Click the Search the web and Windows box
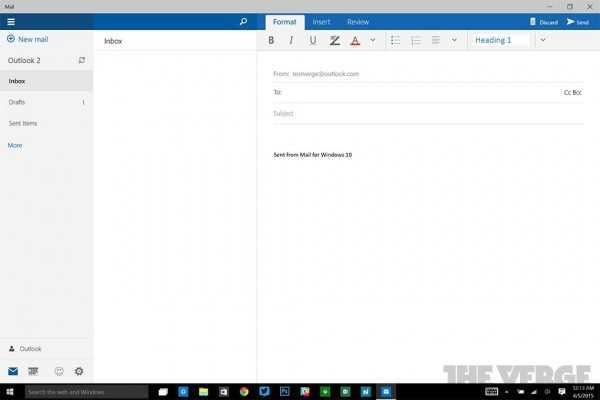Image resolution: width=600 pixels, height=400 pixels. click(x=86, y=392)
